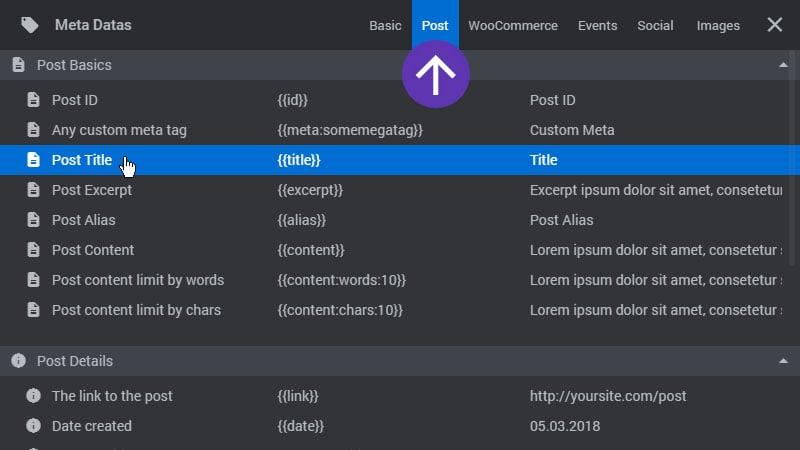Click the document icon beside Post ID
Screen dimensions: 800x450
click(x=33, y=100)
